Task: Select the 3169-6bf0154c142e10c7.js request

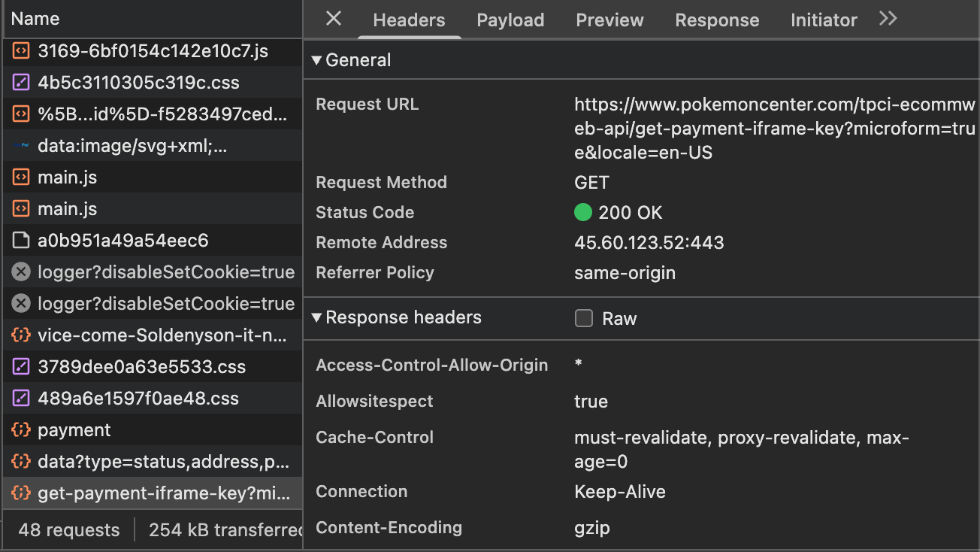Action: pos(153,51)
